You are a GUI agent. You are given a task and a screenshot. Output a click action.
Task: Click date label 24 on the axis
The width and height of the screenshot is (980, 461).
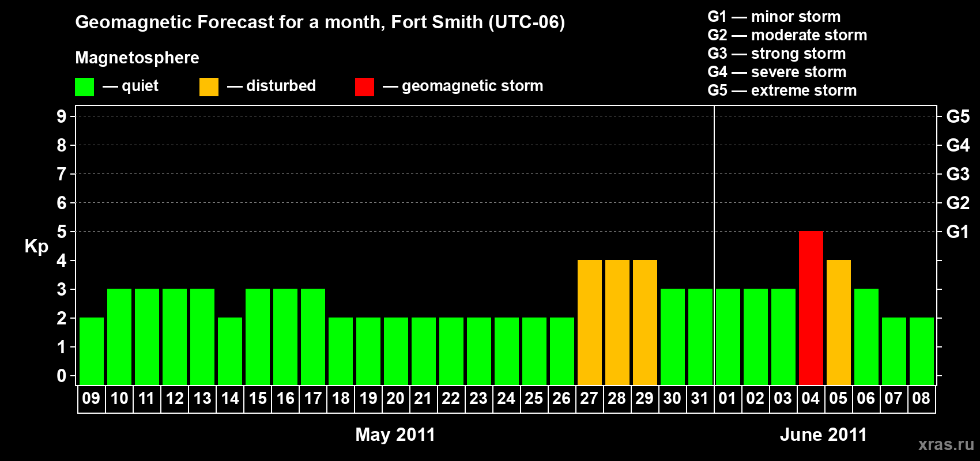click(507, 398)
